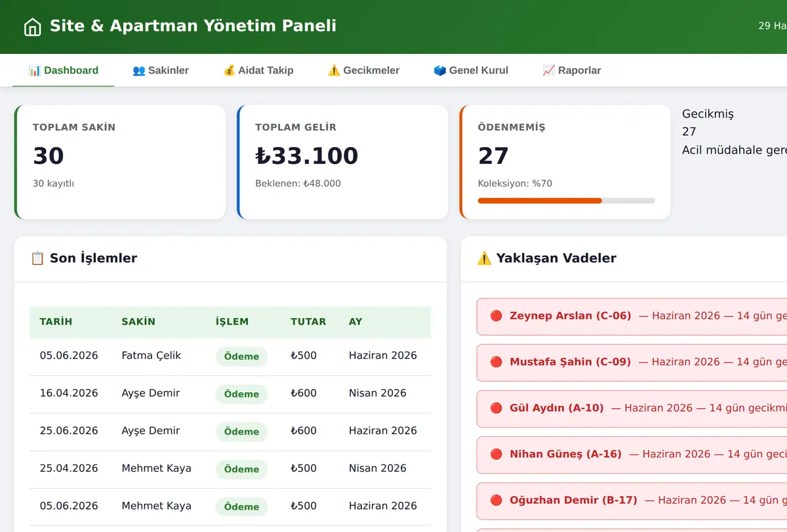787x532 pixels.
Task: Click red dot icon beside Mustafa Şahin
Action: click(496, 361)
